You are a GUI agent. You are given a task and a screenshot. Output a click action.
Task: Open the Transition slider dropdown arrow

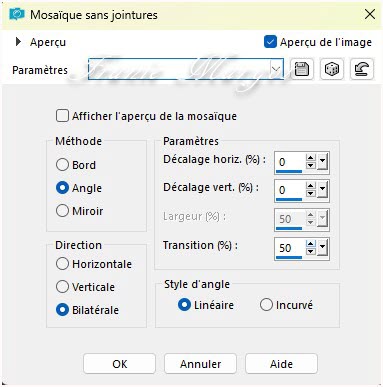[322, 248]
